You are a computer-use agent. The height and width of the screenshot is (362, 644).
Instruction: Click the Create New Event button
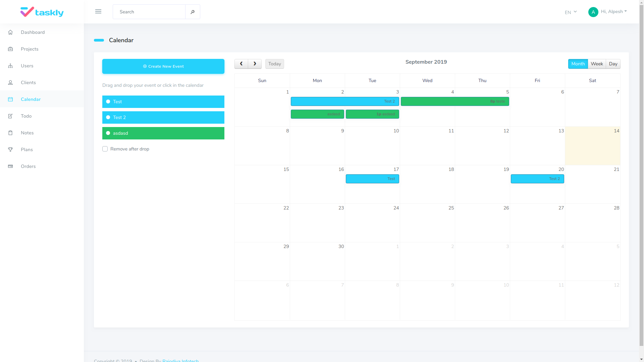point(163,66)
